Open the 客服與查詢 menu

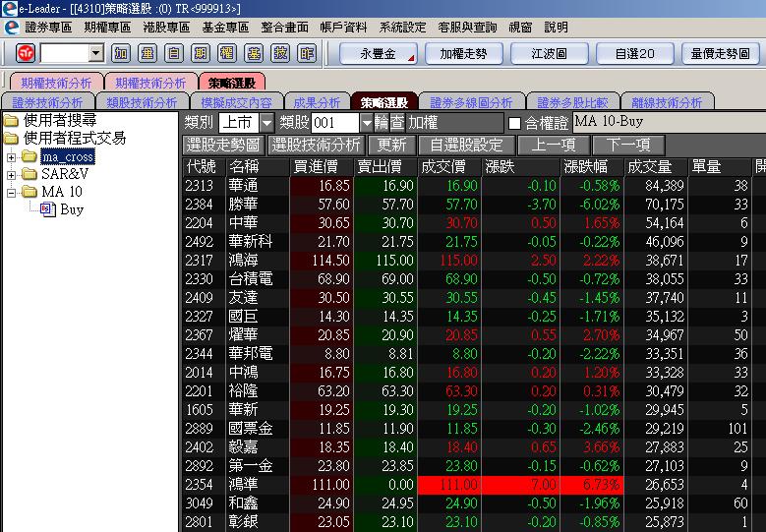coord(467,28)
